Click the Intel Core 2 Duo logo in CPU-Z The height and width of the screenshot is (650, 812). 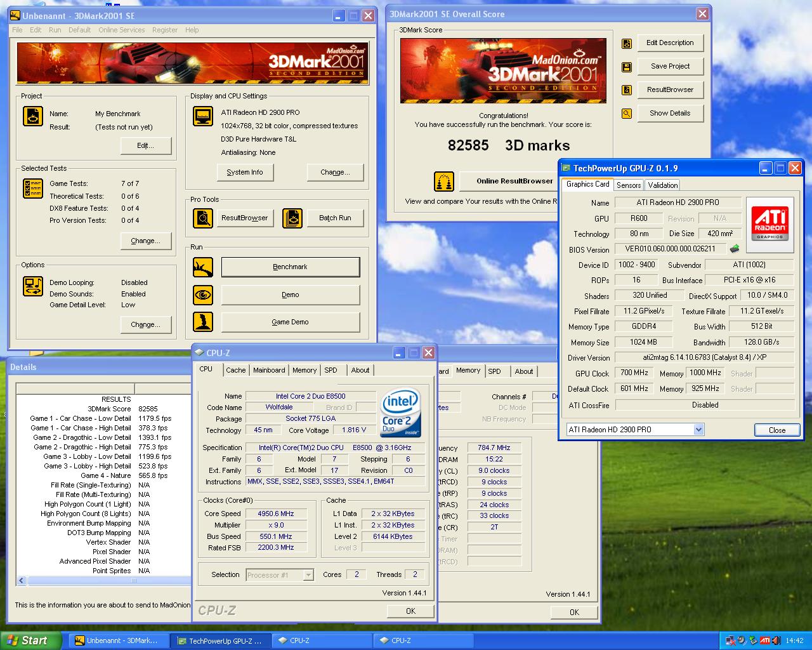click(x=400, y=413)
